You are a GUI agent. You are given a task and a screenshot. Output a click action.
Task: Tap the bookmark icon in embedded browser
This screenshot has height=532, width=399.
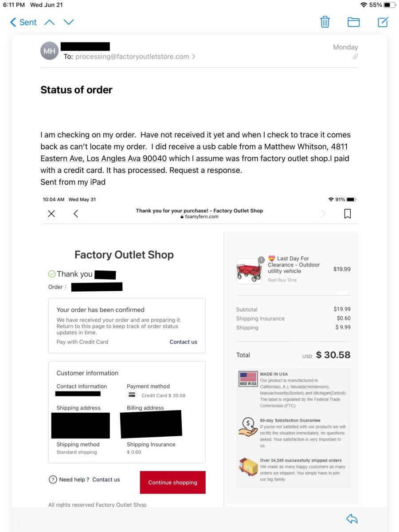[x=348, y=214]
